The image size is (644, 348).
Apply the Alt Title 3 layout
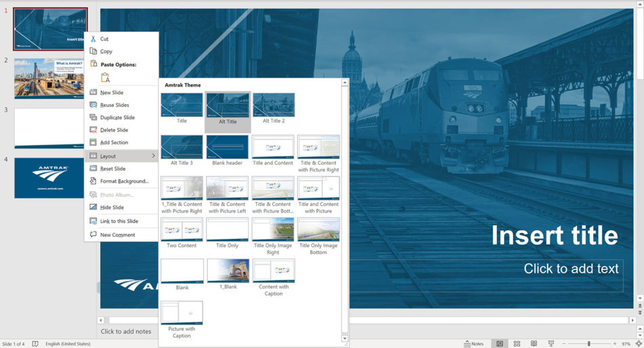[x=182, y=147]
